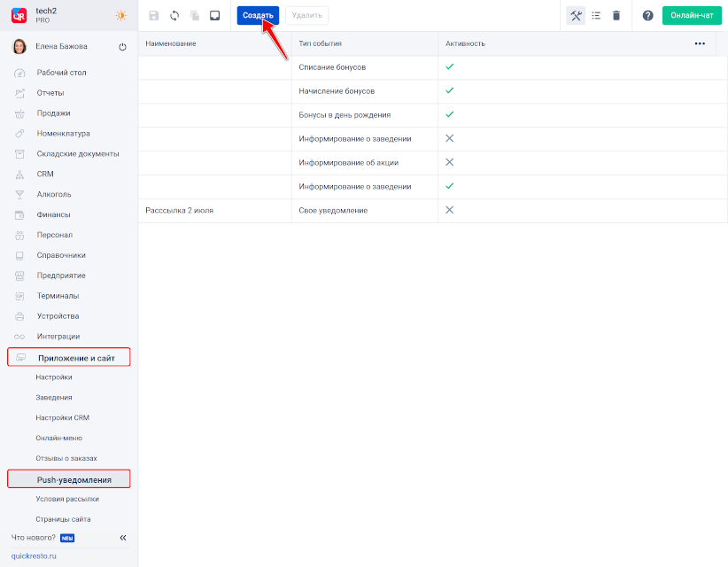
Task: Toggle activity for Рассылка 2 июля row
Action: 449,211
